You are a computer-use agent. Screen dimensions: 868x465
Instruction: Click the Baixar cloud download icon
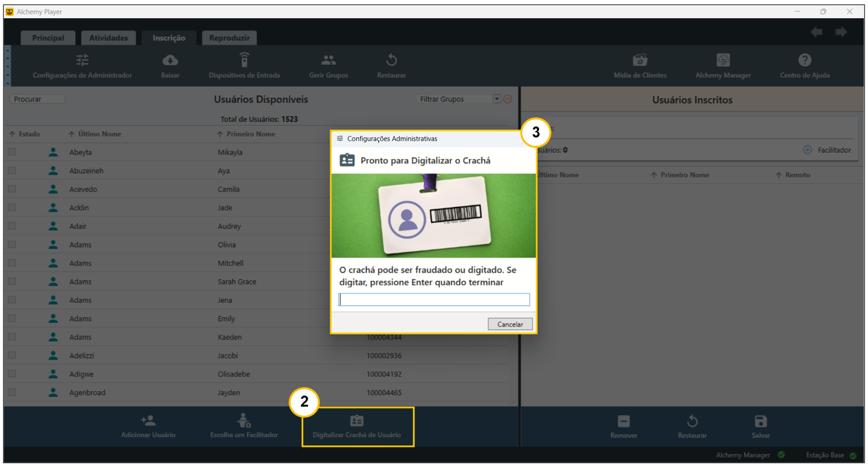click(170, 60)
